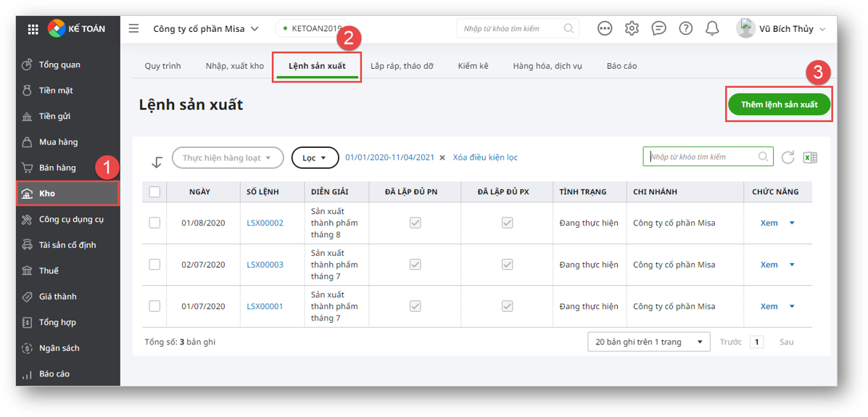Viewport: 868px width, 417px height.
Task: Open the help question mark icon
Action: 686,29
